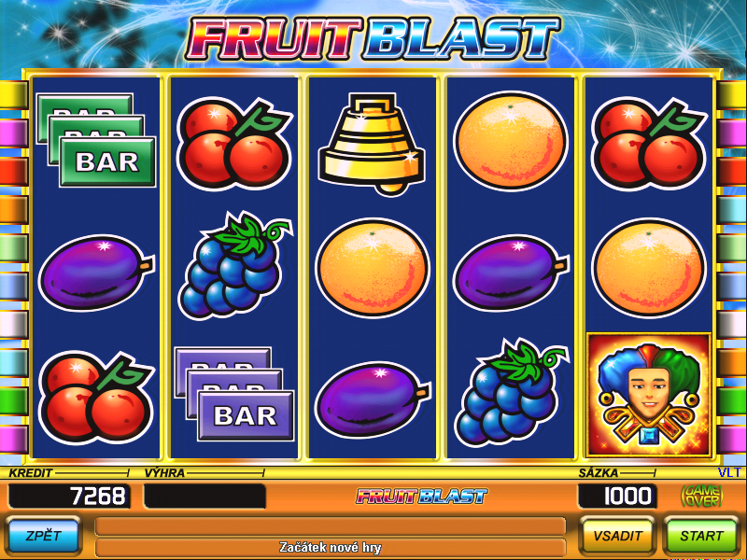The height and width of the screenshot is (560, 747).
Task: Go back with the ZPĚT button
Action: [43, 536]
